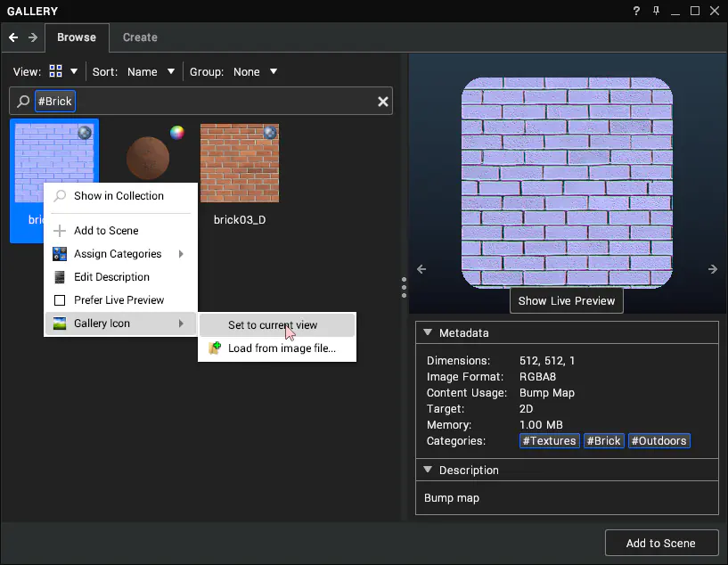Click Show Live Preview button

567,301
